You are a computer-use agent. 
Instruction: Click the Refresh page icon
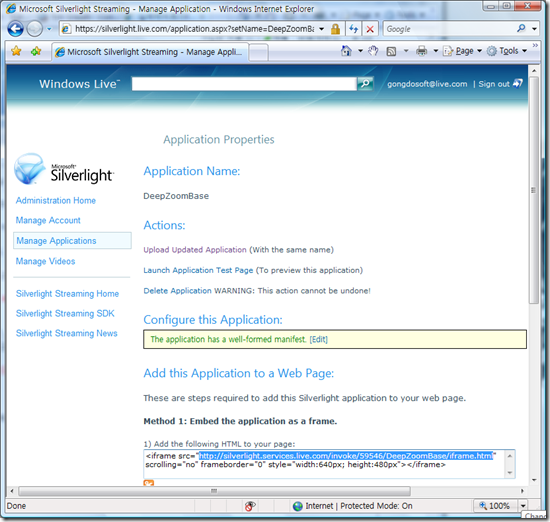coord(354,29)
